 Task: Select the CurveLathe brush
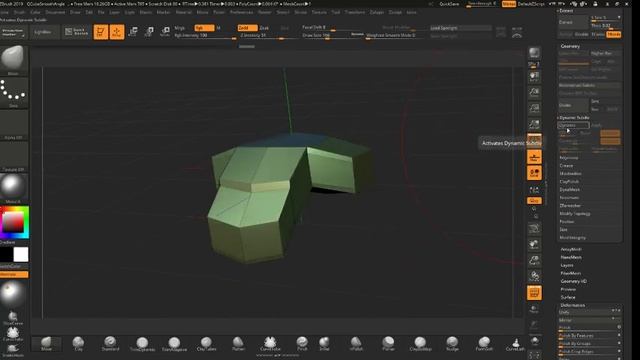[x=515, y=343]
